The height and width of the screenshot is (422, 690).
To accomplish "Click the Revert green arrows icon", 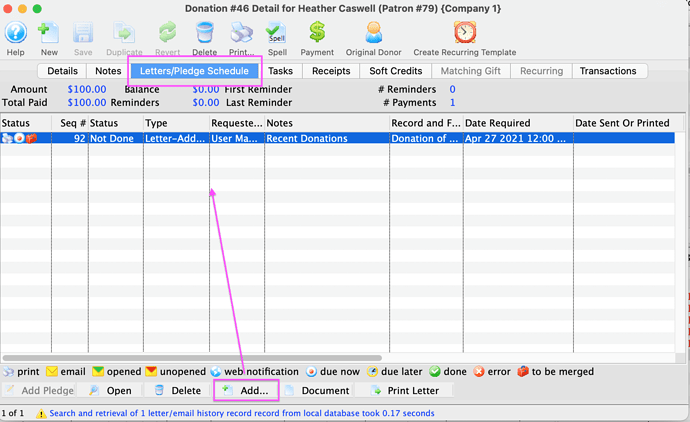I will (x=168, y=33).
